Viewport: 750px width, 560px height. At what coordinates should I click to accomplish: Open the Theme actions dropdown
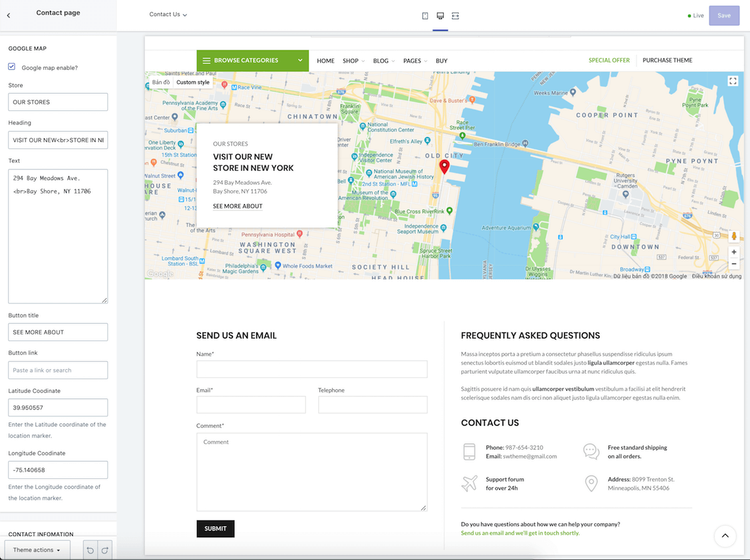37,550
